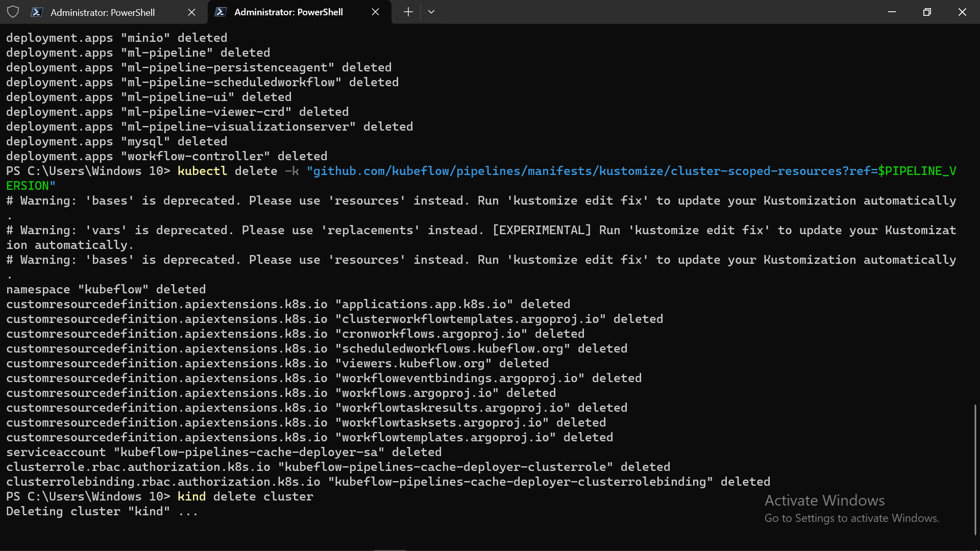Expand the new tab profile dropdown
The image size is (980, 551).
[x=431, y=12]
